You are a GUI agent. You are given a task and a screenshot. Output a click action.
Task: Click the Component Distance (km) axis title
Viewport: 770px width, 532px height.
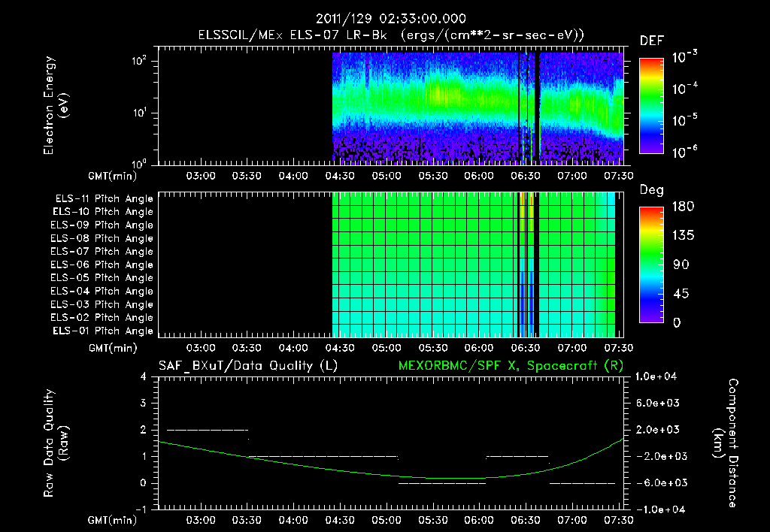click(x=726, y=443)
